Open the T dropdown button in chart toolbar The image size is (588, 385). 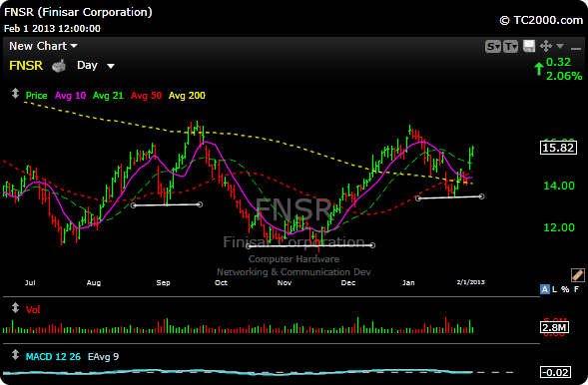pyautogui.click(x=511, y=47)
